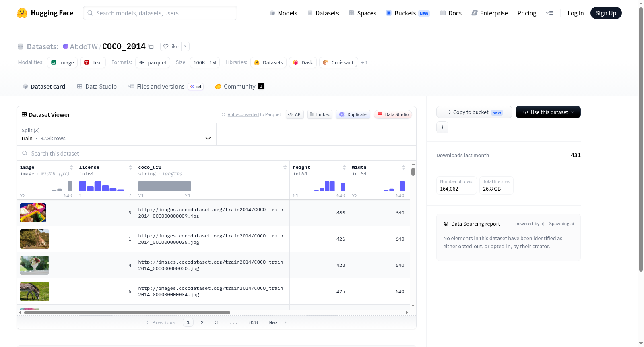This screenshot has width=644, height=347.
Task: Open the Community tab
Action: pyautogui.click(x=240, y=86)
